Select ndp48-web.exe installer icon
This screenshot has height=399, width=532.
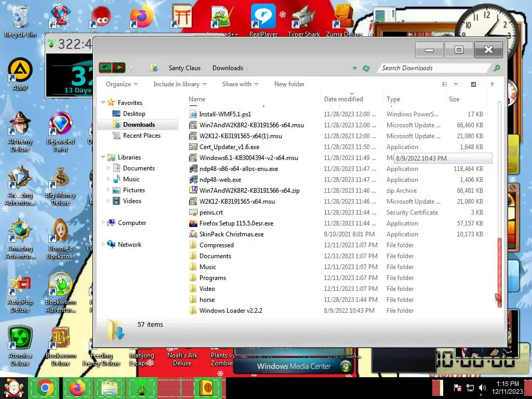193,179
